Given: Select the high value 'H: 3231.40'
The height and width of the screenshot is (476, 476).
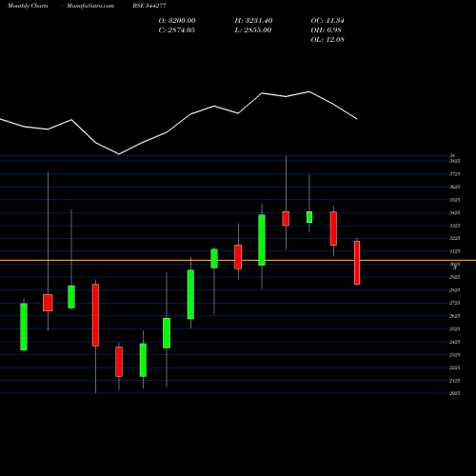Looking at the screenshot, I should click(x=253, y=21).
